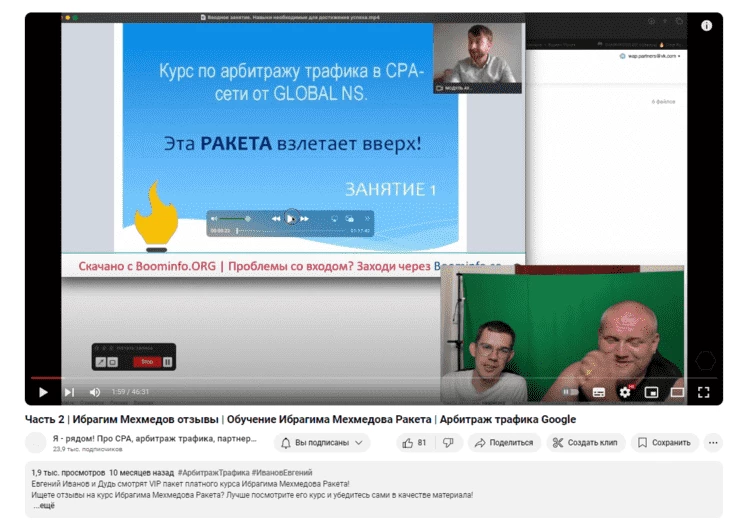Click 1,9 тыс. просмотров text
The height and width of the screenshot is (520, 729).
tap(68, 473)
